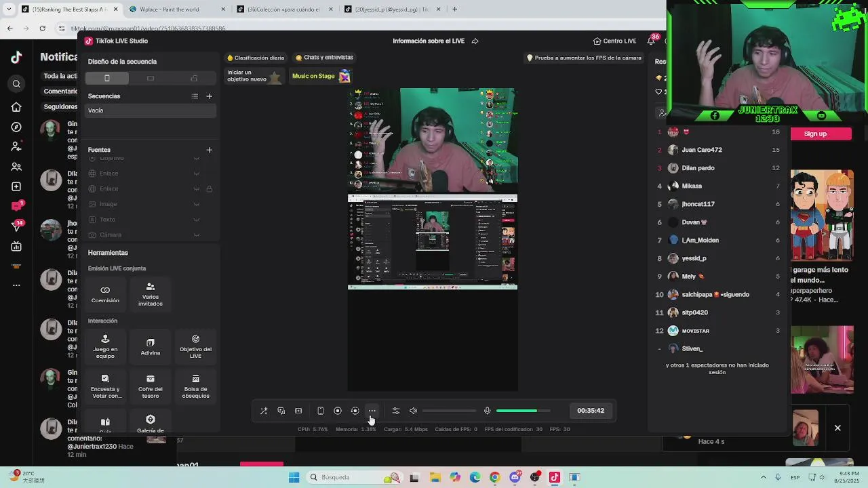Click the replay record icon in bottom toolbar
The width and height of the screenshot is (868, 488).
pos(355,411)
